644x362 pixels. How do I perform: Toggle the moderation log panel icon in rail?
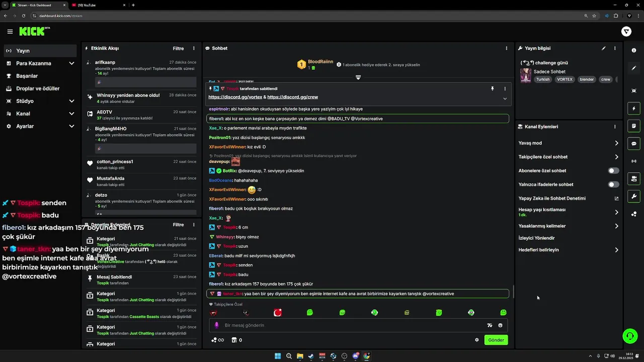[x=634, y=126]
